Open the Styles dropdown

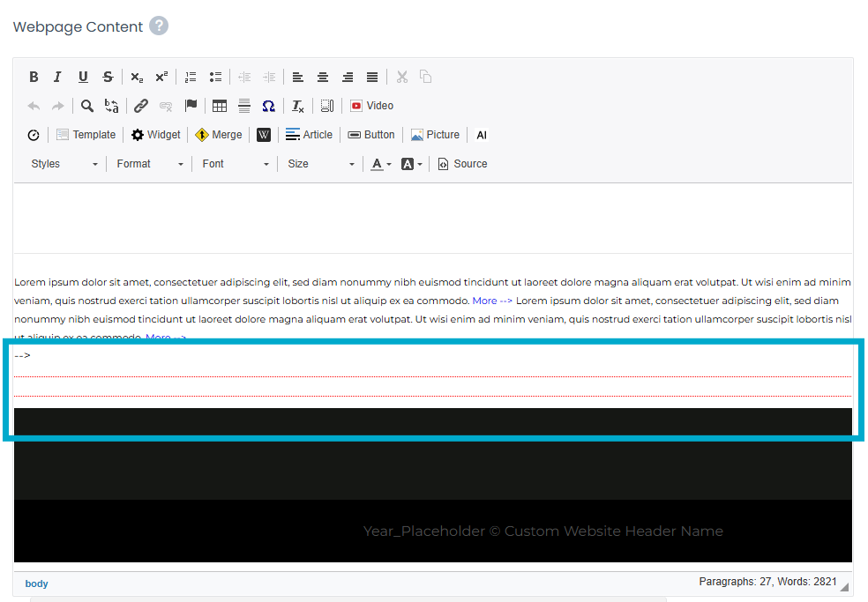point(64,164)
